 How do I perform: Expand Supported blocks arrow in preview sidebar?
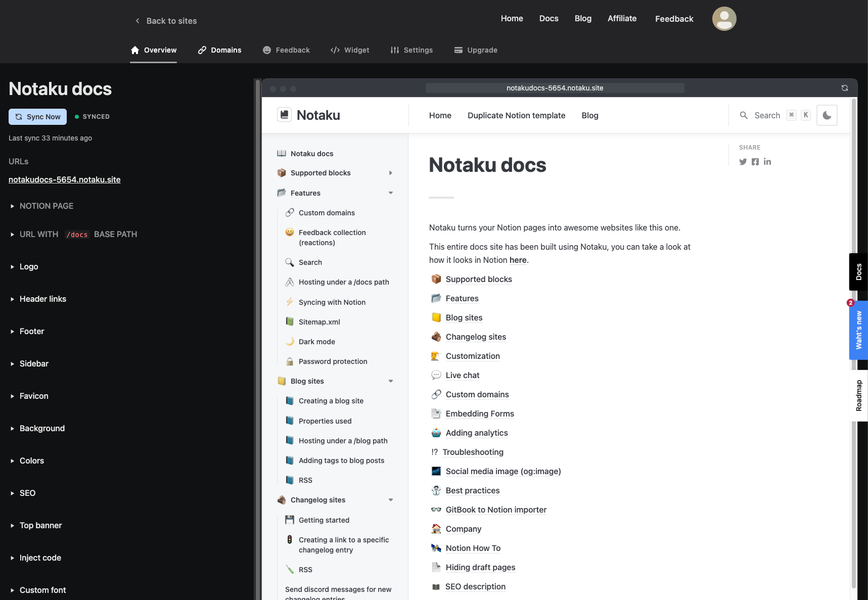coord(391,173)
